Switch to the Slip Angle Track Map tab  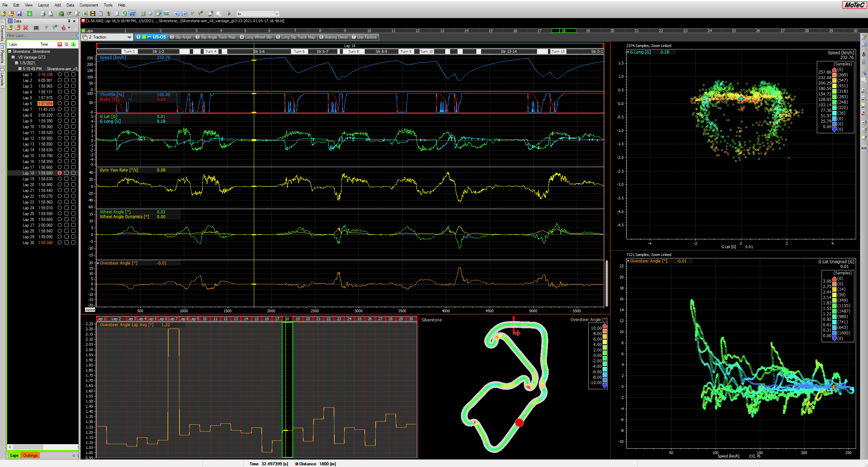(216, 37)
